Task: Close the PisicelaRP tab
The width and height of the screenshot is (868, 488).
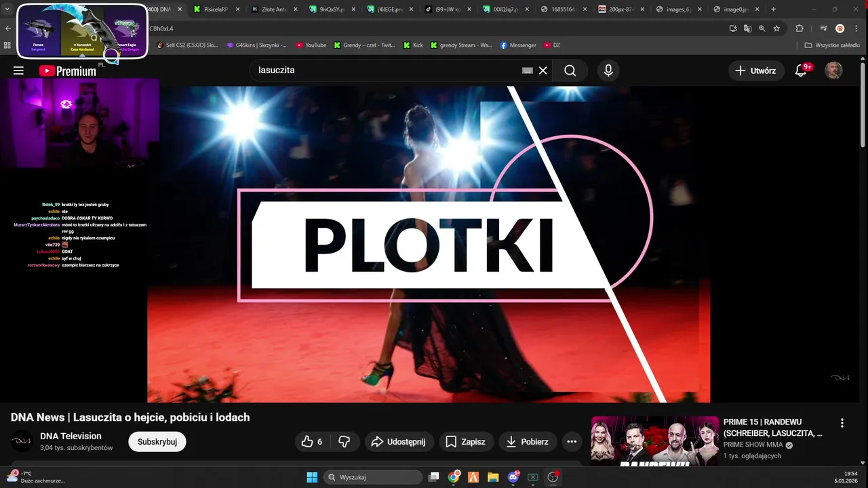Action: pos(237,9)
